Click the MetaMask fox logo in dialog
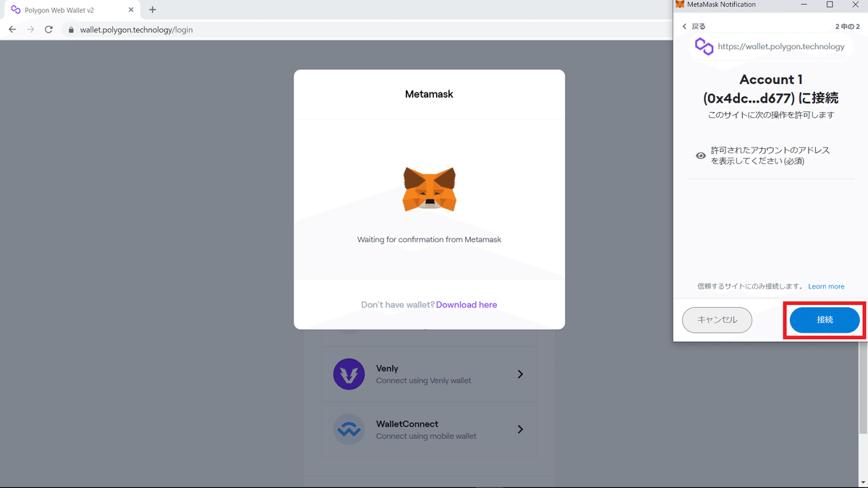This screenshot has width=868, height=488. point(430,189)
